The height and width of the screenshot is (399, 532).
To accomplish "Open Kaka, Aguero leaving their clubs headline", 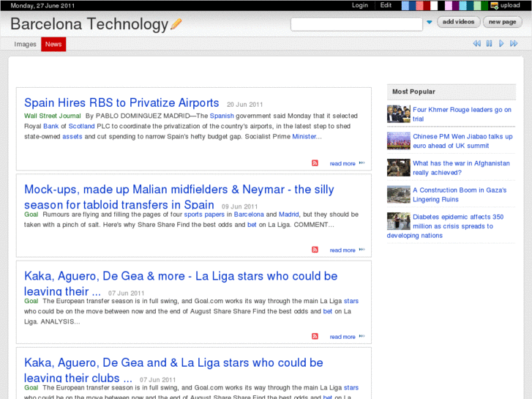I will [173, 370].
